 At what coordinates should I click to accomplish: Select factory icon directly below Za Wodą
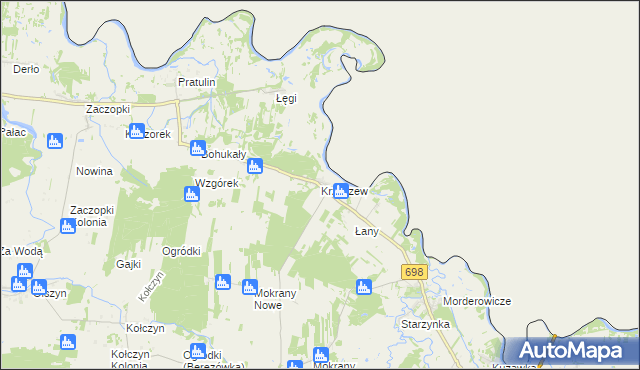24,271
